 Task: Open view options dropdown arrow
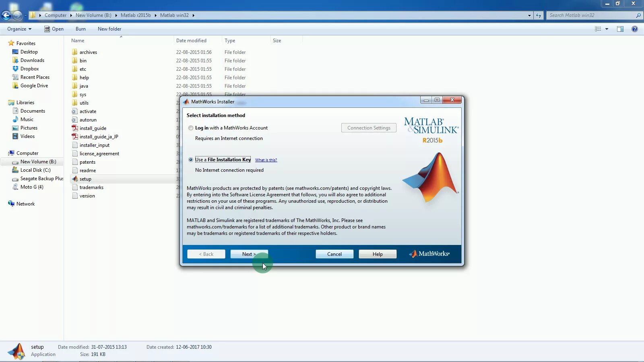(607, 29)
